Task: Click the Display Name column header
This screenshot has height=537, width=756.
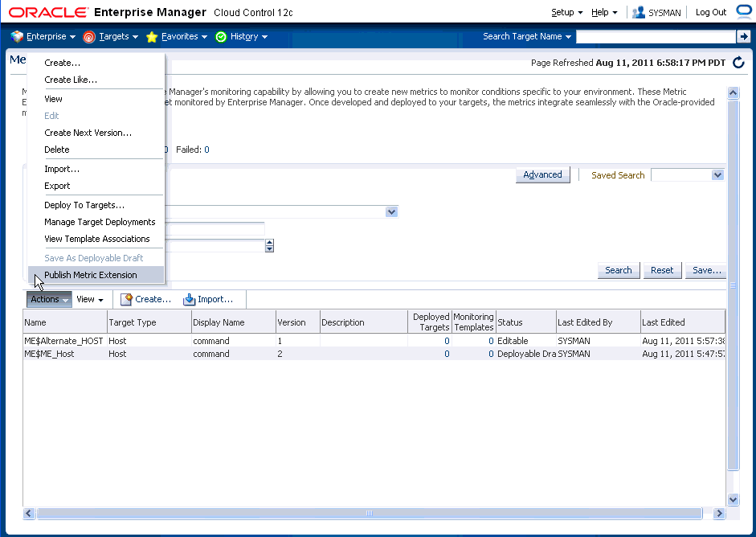Action: pos(234,322)
